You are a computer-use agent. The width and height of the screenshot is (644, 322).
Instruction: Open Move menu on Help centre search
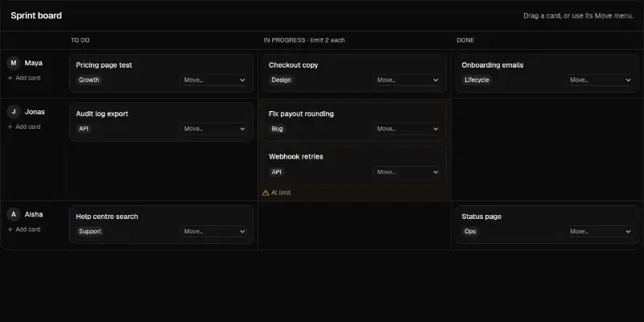coord(213,232)
